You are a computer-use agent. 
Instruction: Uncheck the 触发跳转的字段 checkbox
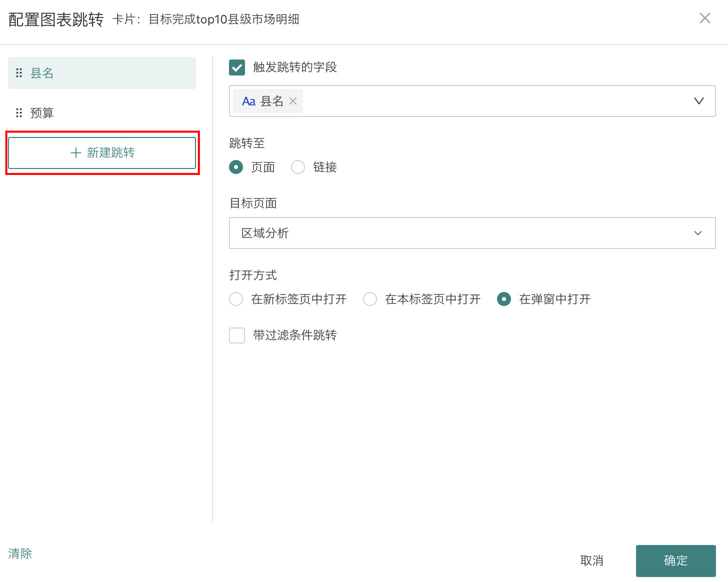[237, 67]
